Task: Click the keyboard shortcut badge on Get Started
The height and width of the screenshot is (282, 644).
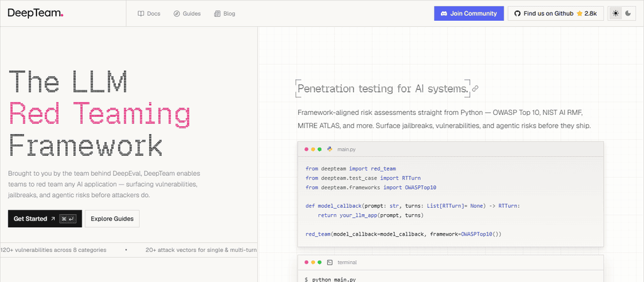Action: (68, 219)
